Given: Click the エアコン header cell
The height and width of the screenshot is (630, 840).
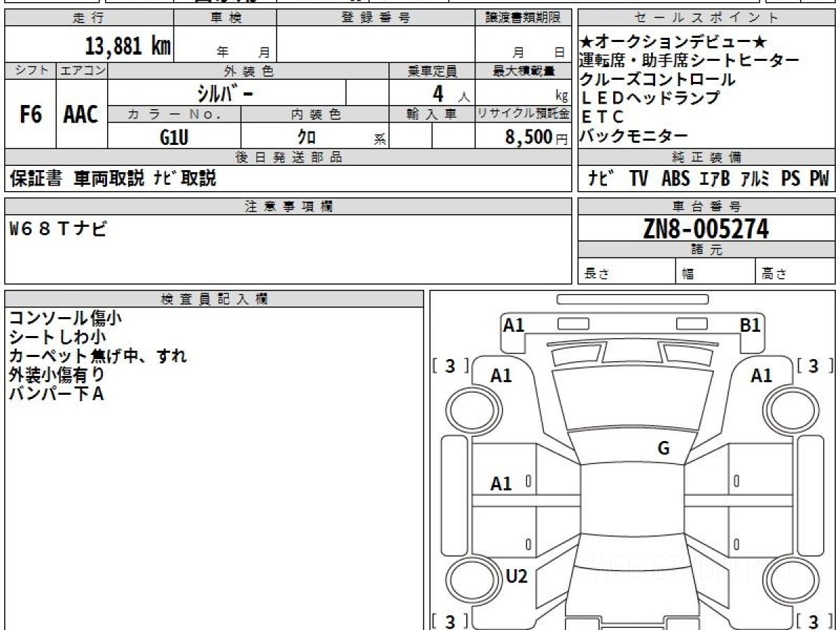Looking at the screenshot, I should pos(82,71).
